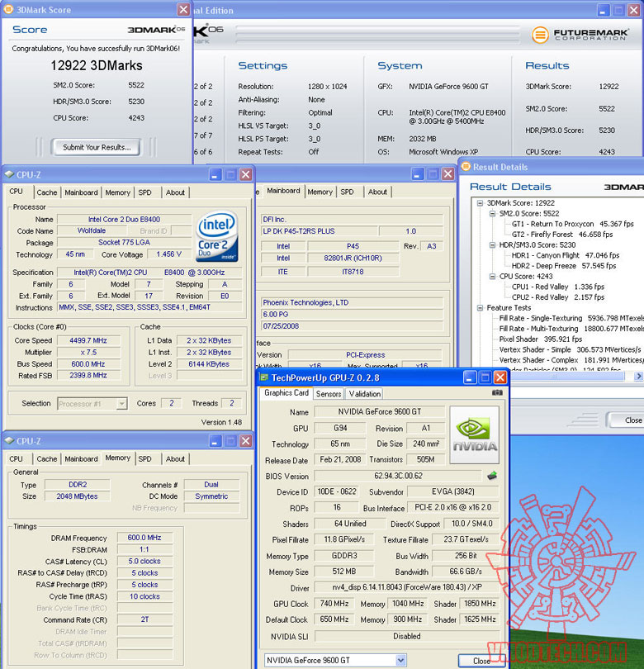The width and height of the screenshot is (644, 669).
Task: Minimize the upper CPU-Z CPU window
Action: click(x=215, y=174)
